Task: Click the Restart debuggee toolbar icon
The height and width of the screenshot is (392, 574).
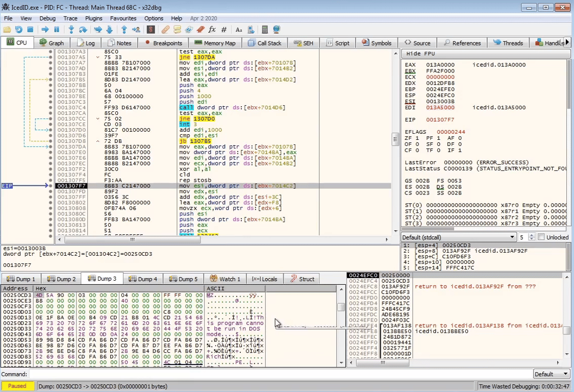Action: pyautogui.click(x=19, y=30)
